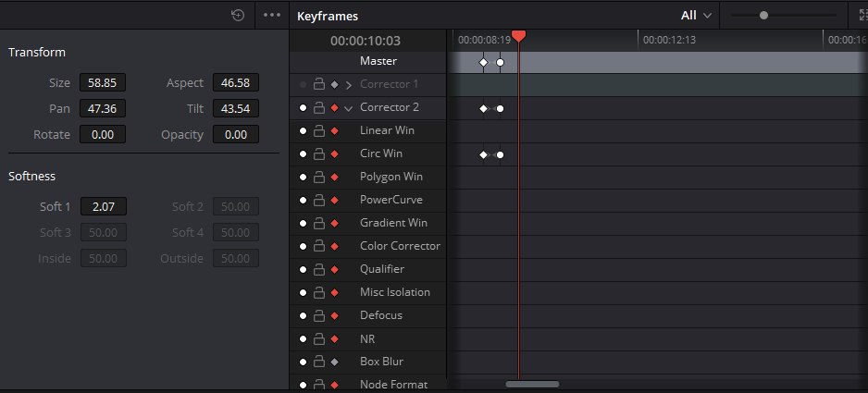Click the reset icon above Transform panel
Viewport: 868px width, 393px height.
pyautogui.click(x=238, y=15)
